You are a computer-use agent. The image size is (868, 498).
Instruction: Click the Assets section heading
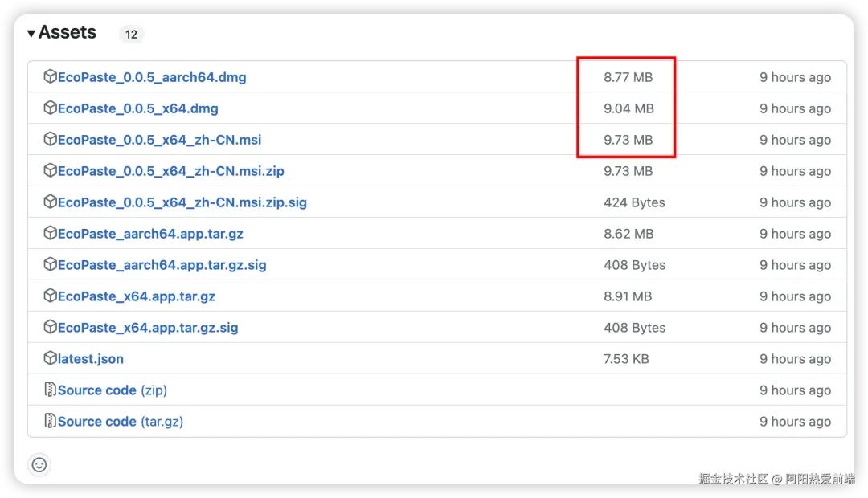tap(68, 33)
